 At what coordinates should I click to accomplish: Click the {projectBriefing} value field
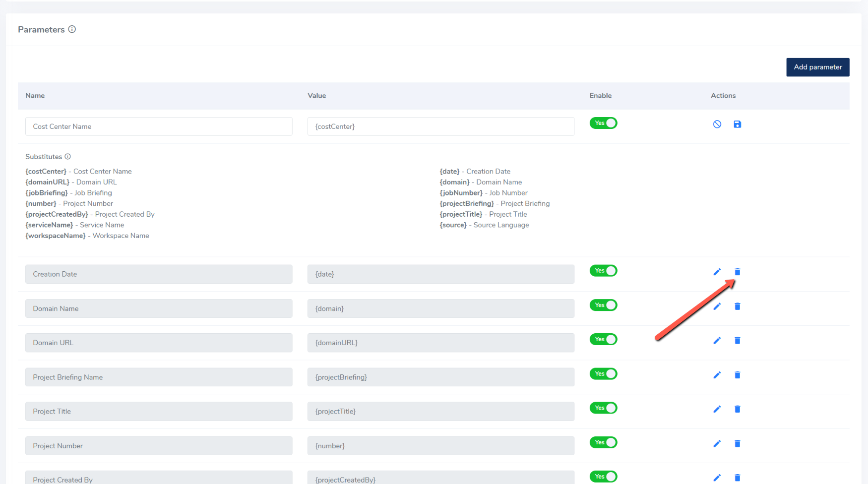coord(441,377)
